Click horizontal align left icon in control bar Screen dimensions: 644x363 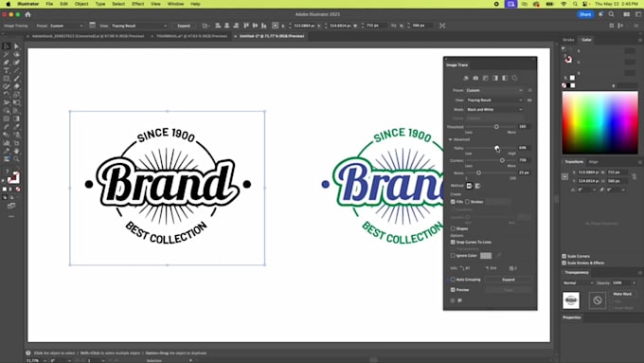click(x=218, y=26)
